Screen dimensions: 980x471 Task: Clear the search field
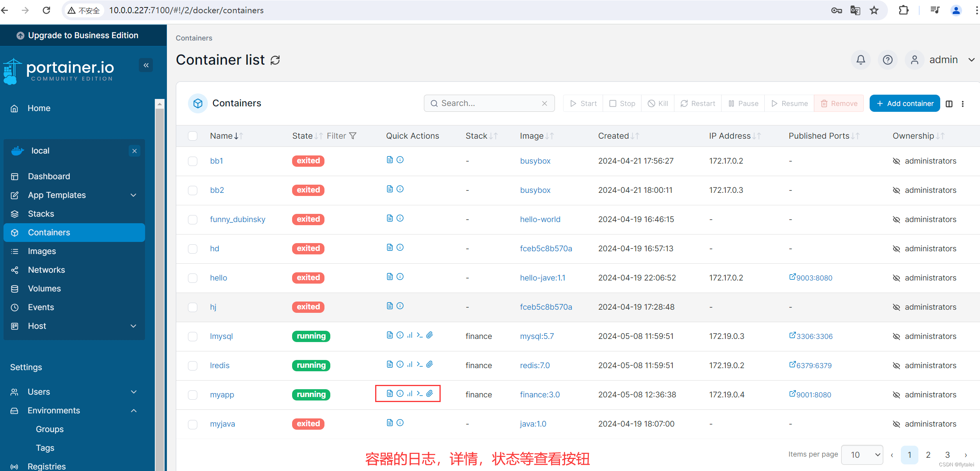[544, 103]
